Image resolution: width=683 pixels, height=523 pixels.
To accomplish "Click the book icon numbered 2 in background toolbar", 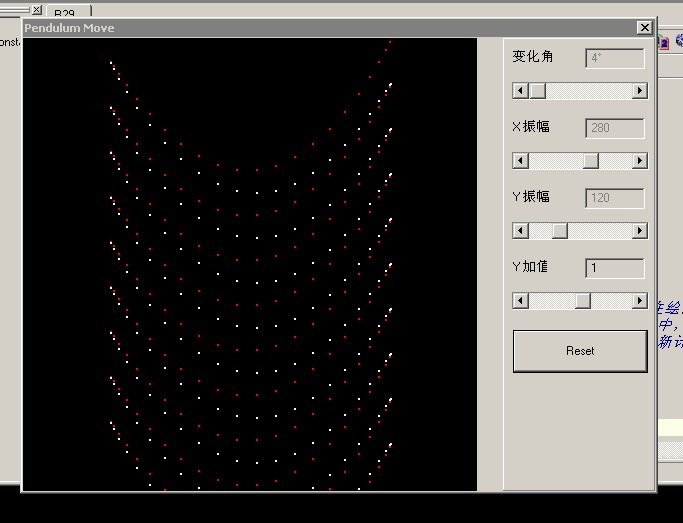I will pyautogui.click(x=663, y=43).
